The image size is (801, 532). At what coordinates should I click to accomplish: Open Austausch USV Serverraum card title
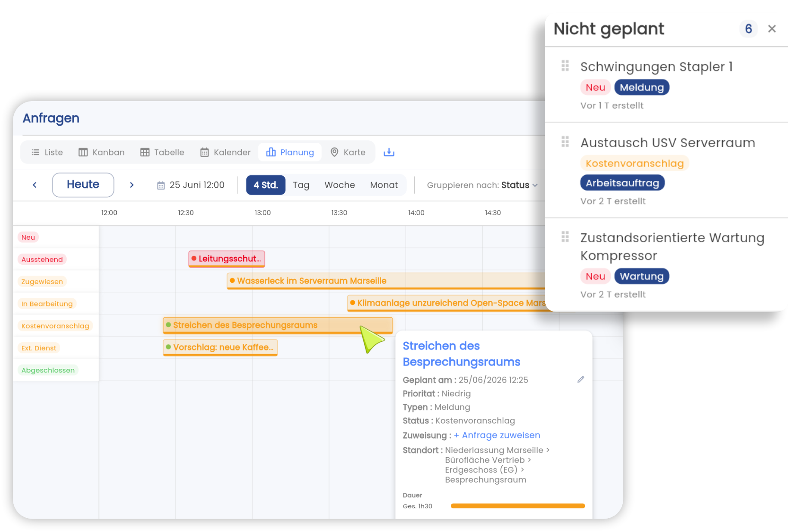tap(667, 142)
